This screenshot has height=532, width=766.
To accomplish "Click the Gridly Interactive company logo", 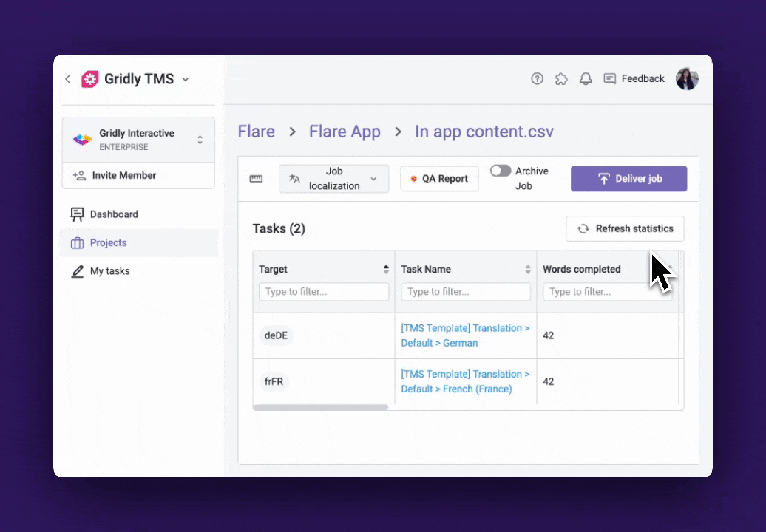I will 82,140.
